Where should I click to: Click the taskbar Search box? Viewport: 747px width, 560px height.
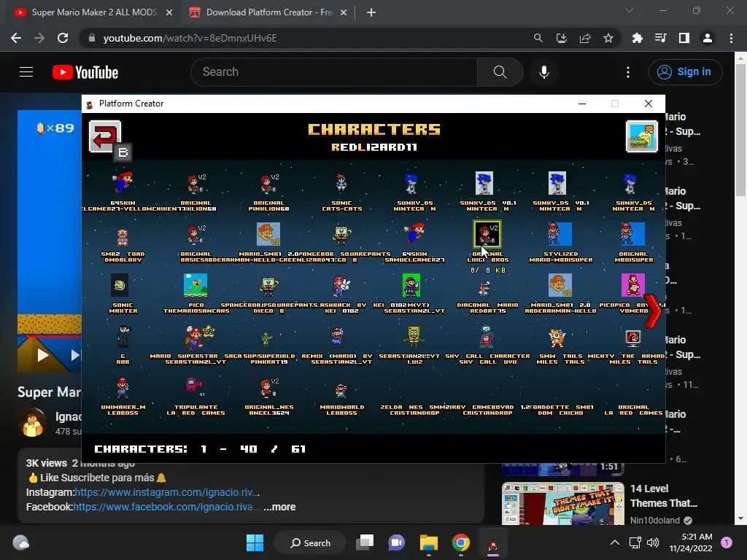pos(310,542)
